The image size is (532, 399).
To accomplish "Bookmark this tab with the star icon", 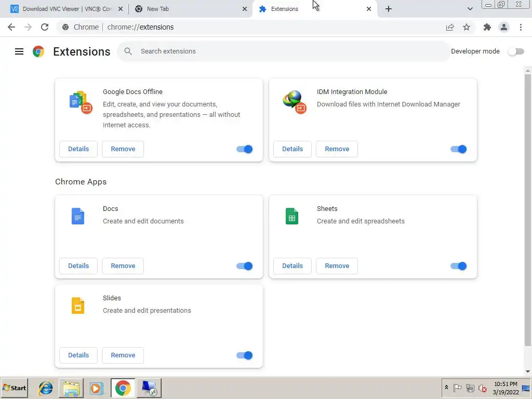I will (467, 27).
